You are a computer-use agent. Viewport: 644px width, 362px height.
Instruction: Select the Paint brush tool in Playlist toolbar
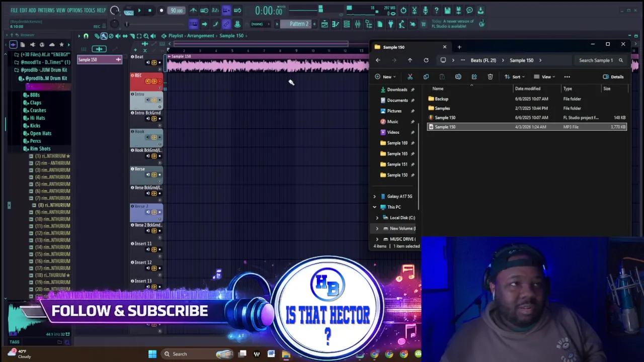(x=104, y=36)
